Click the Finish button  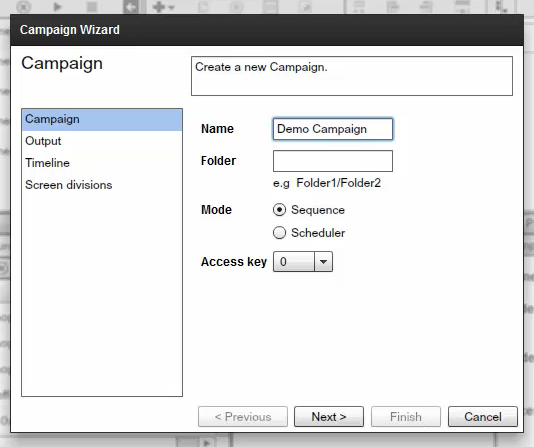click(406, 417)
